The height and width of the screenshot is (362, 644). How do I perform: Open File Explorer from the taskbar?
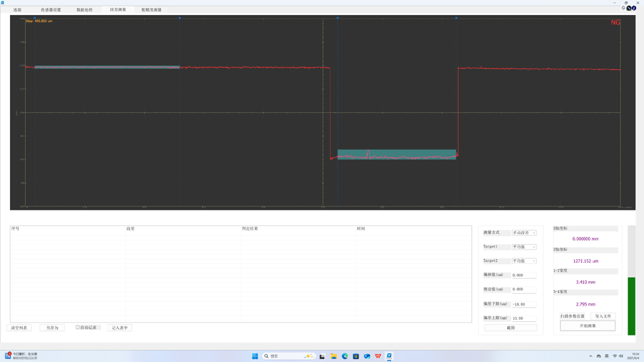coord(333,356)
